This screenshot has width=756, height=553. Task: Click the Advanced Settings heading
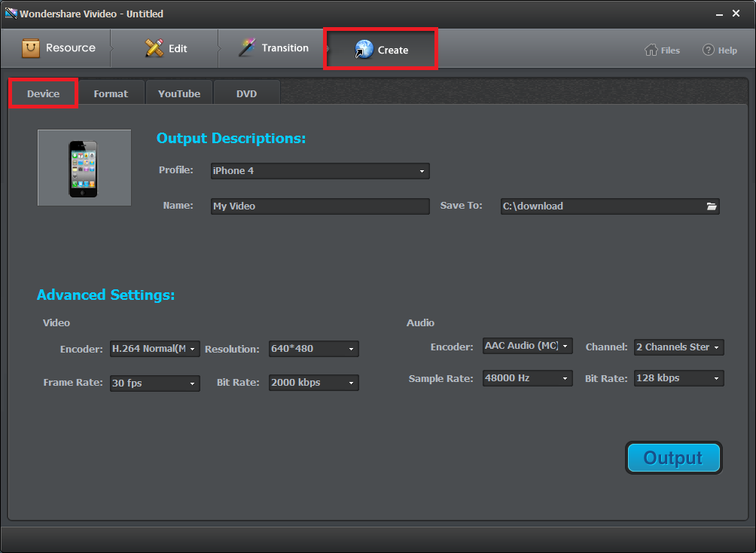tap(105, 295)
